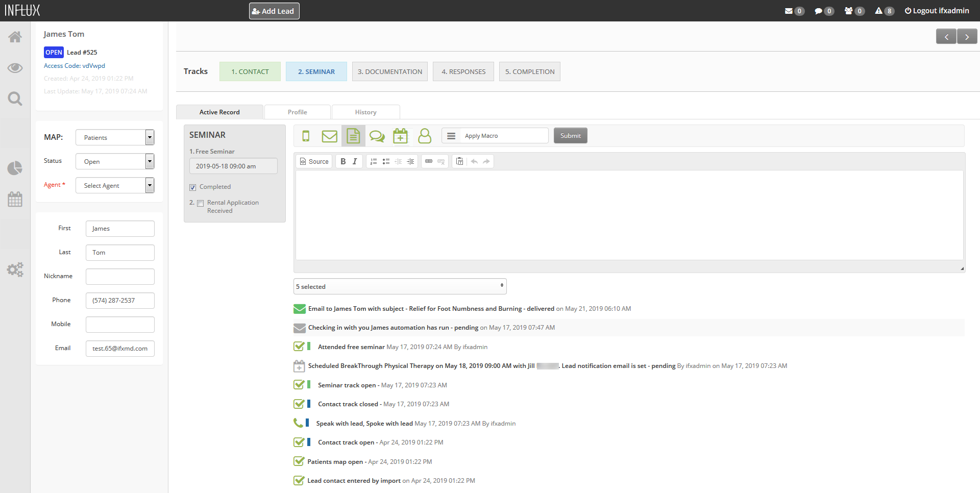This screenshot has width=980, height=493.
Task: Click the Add Lead button
Action: coord(274,10)
